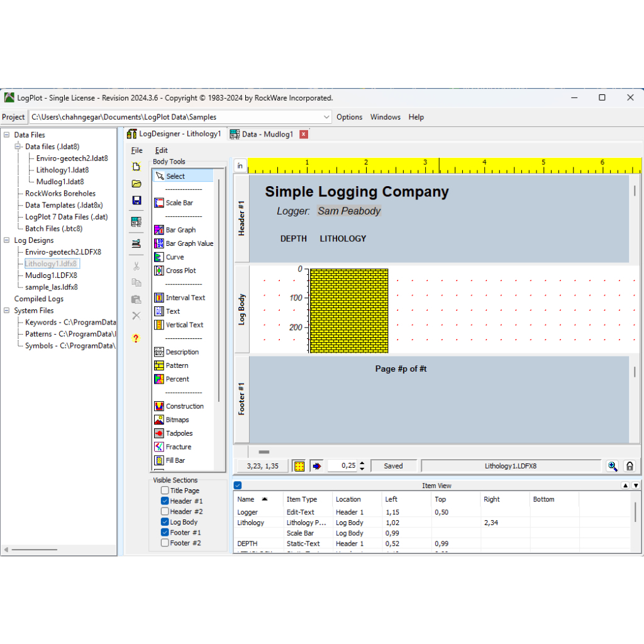Pick the Cross Plot tool

tap(180, 270)
